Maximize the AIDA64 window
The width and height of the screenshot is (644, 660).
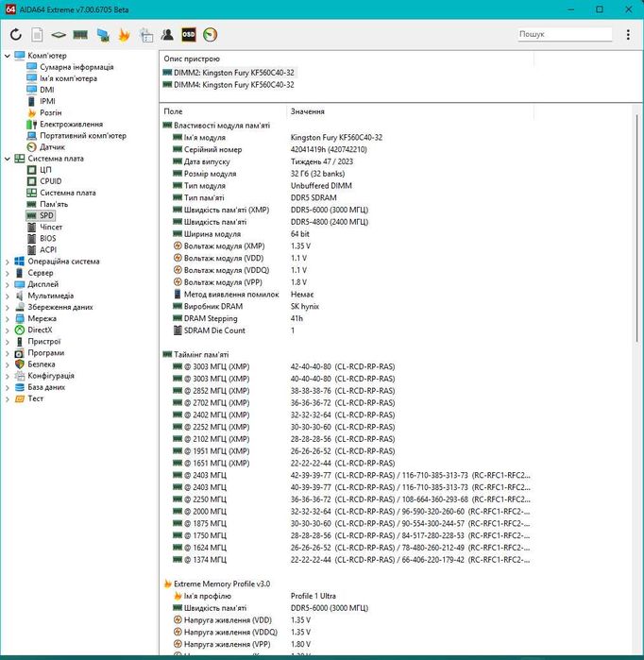click(600, 9)
